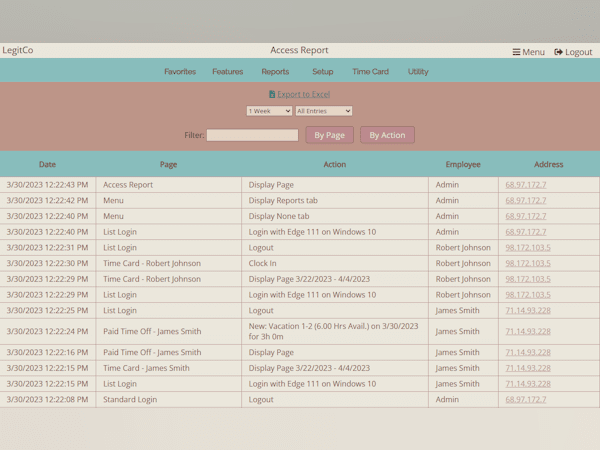Click the Logout icon
The image size is (600, 450).
[559, 52]
